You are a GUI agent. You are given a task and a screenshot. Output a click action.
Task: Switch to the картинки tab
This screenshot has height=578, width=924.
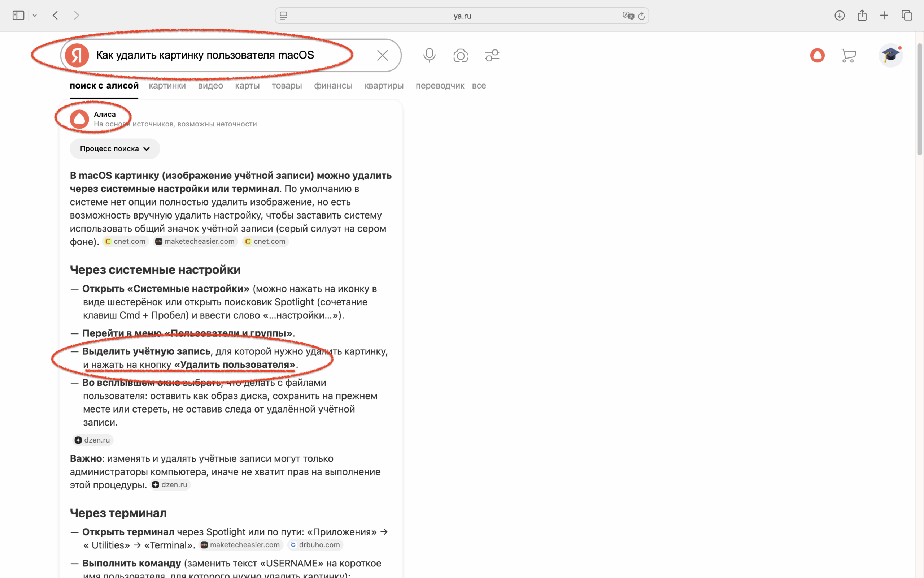pos(167,86)
